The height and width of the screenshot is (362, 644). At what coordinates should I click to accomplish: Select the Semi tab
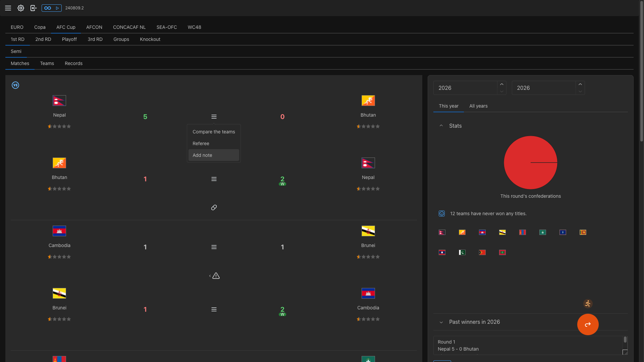point(16,51)
